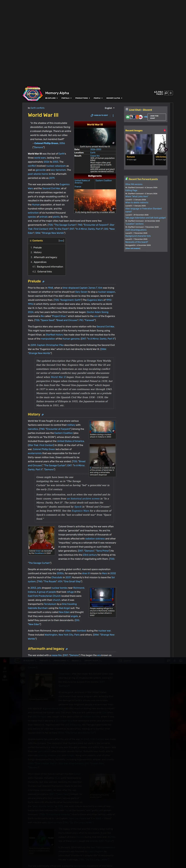Click the Cease fire result link

click(95, 156)
